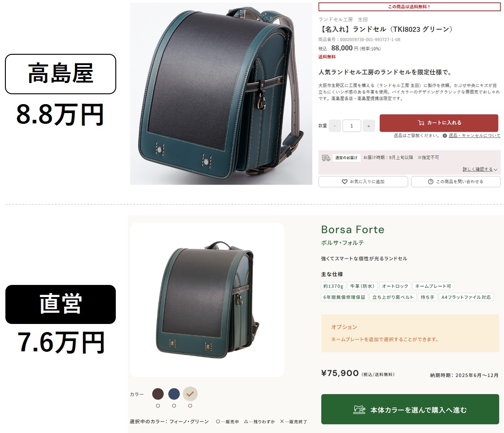Click the quantity input field
This screenshot has width=504, height=433.
point(352,126)
